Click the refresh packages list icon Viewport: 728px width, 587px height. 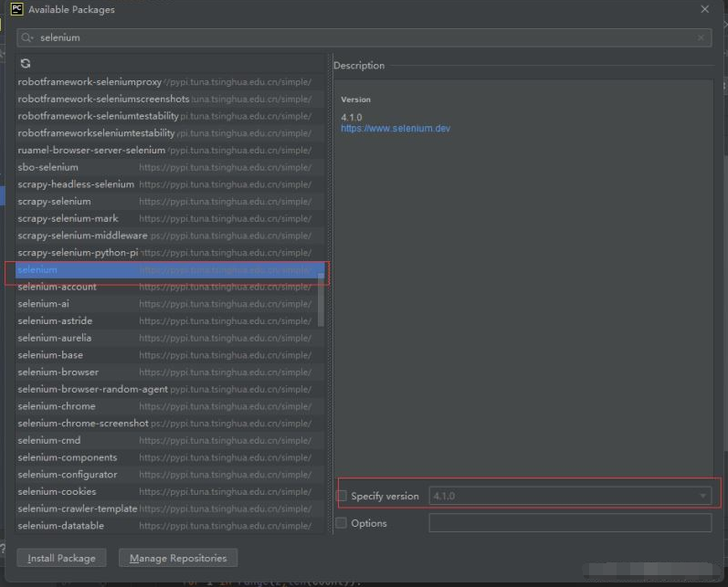26,63
